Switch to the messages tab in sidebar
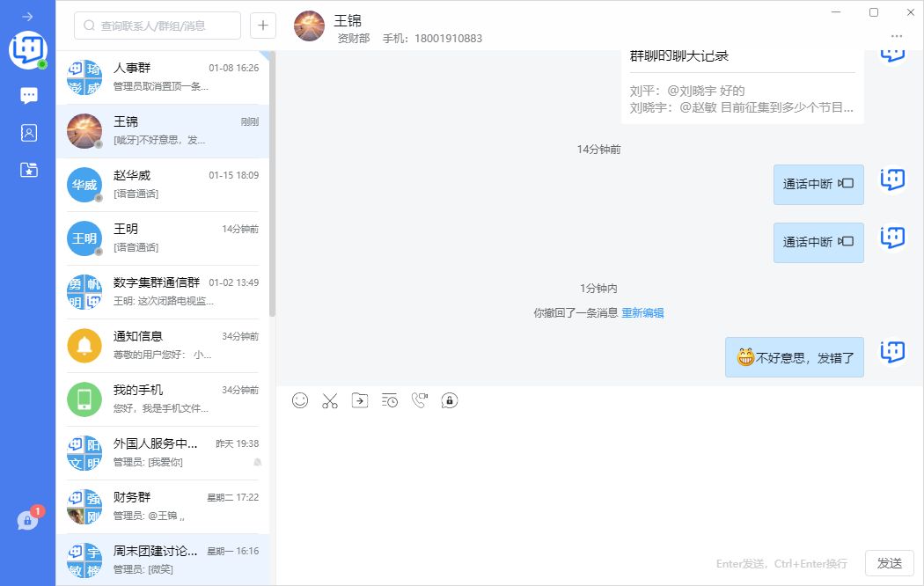The image size is (924, 586). pos(29,96)
